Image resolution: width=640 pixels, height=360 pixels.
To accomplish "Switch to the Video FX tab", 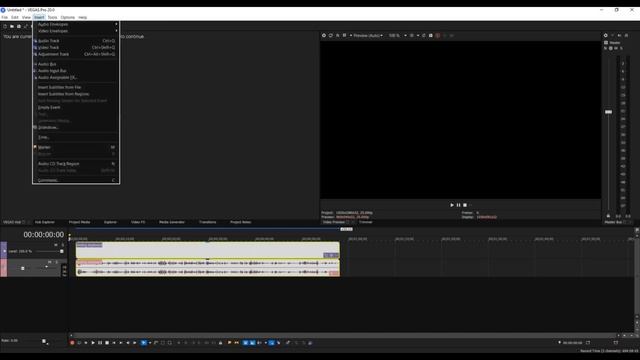I will coord(138,222).
